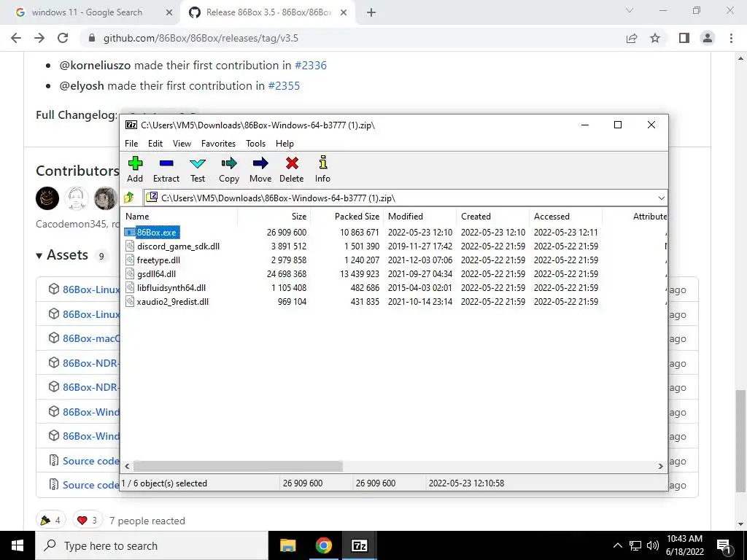
Task: Click the heart reaction button
Action: (x=88, y=520)
